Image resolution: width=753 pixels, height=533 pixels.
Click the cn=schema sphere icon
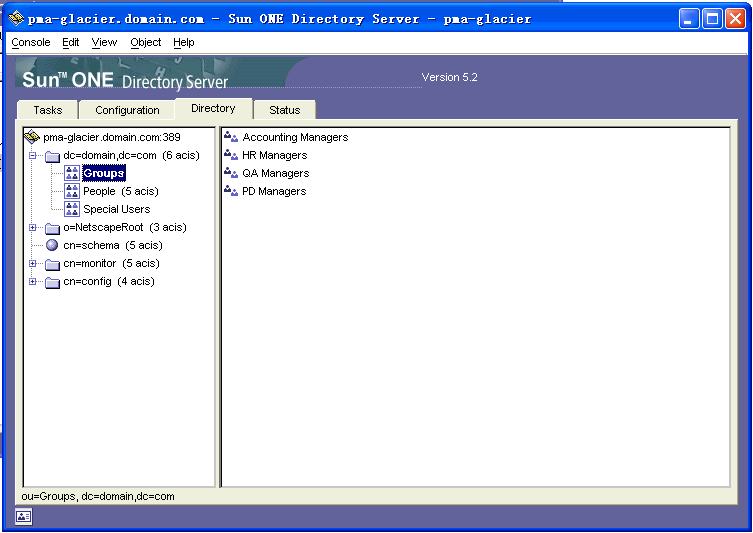point(52,245)
